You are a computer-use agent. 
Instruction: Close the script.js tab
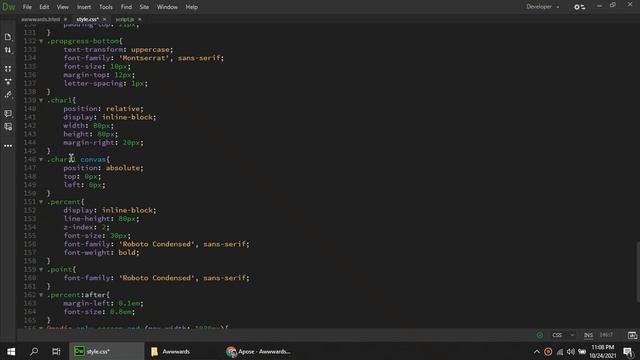[140, 19]
